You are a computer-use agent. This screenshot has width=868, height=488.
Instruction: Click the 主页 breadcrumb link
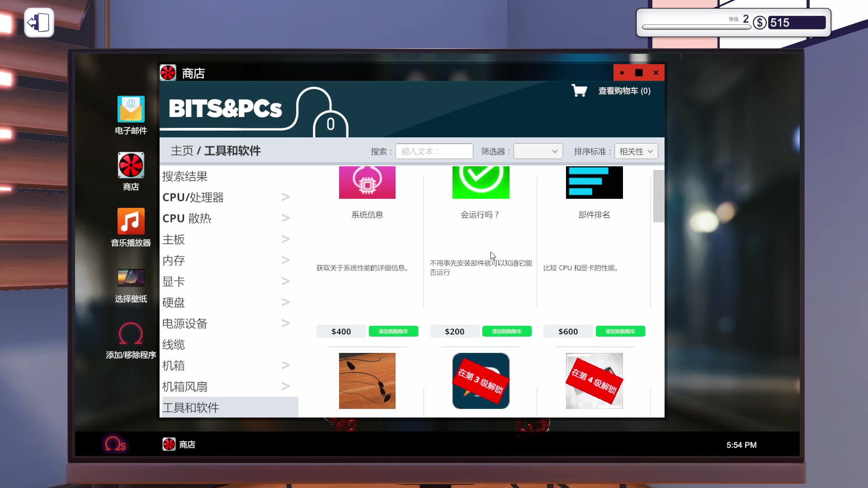[182, 150]
